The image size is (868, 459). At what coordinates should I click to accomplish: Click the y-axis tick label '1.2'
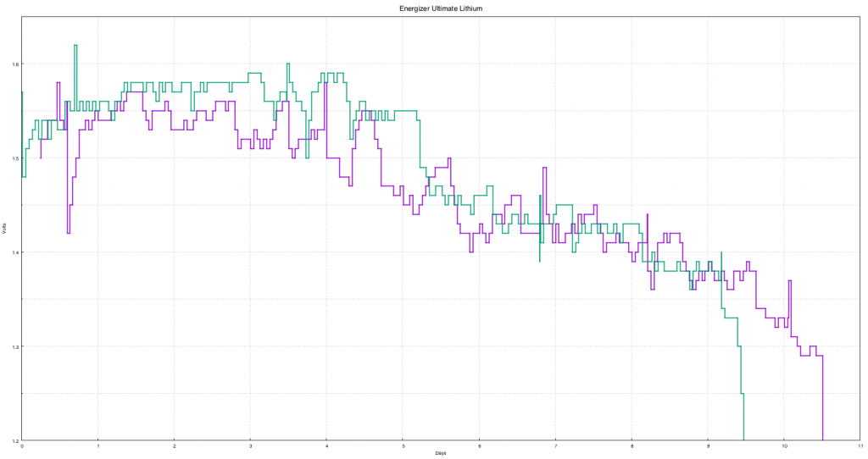pos(15,440)
